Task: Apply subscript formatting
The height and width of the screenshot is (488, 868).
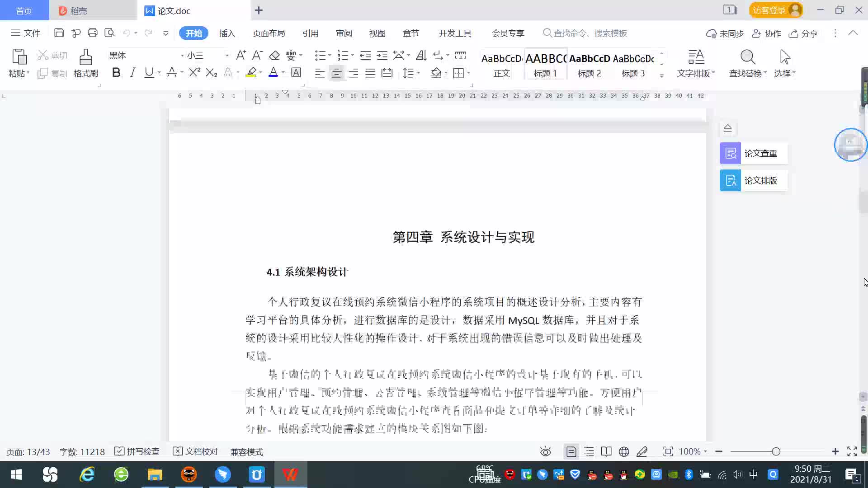Action: tap(212, 72)
